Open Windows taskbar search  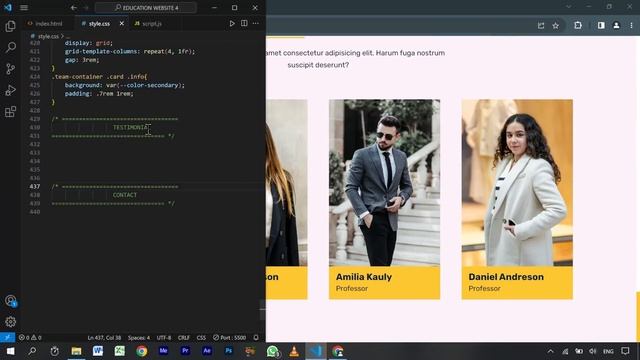click(32, 351)
